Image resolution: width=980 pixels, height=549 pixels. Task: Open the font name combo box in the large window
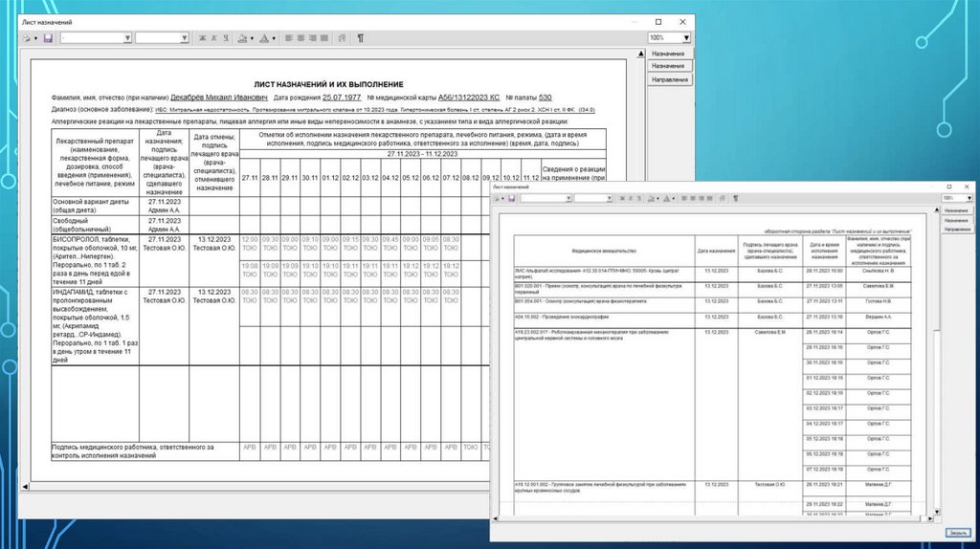96,38
